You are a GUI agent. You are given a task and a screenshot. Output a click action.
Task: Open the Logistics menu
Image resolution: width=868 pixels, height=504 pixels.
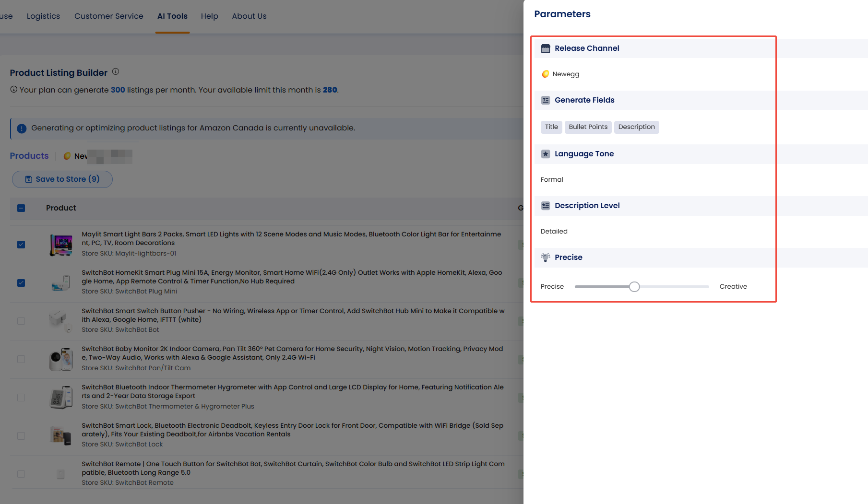point(44,16)
